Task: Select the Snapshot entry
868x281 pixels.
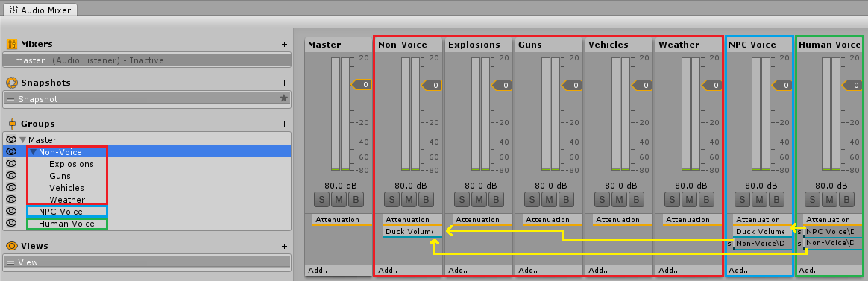Action: (x=147, y=99)
